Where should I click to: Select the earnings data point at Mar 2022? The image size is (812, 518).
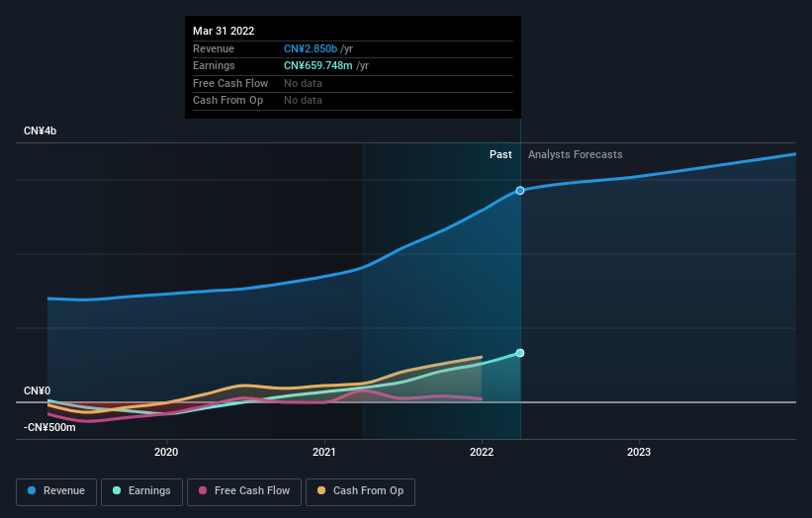pyautogui.click(x=520, y=353)
